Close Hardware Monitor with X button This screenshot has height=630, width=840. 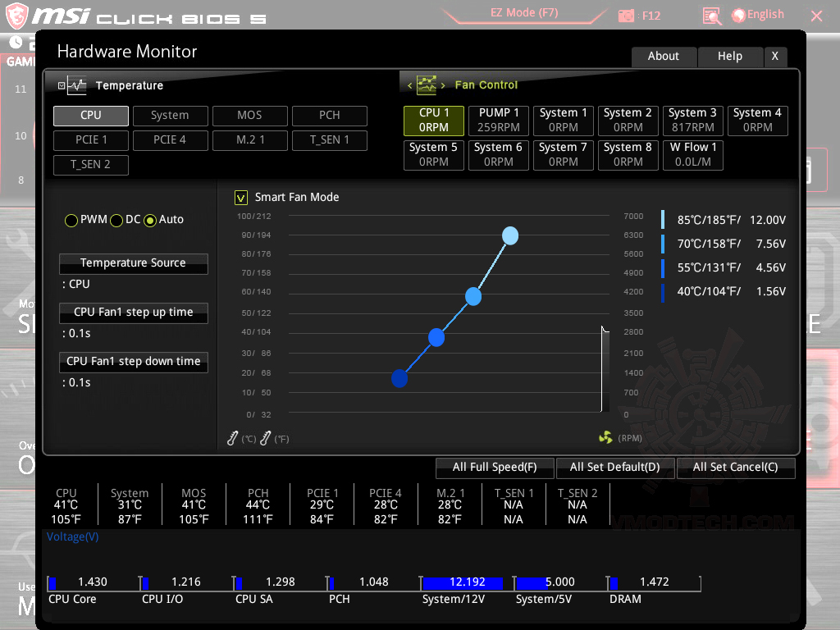click(775, 57)
